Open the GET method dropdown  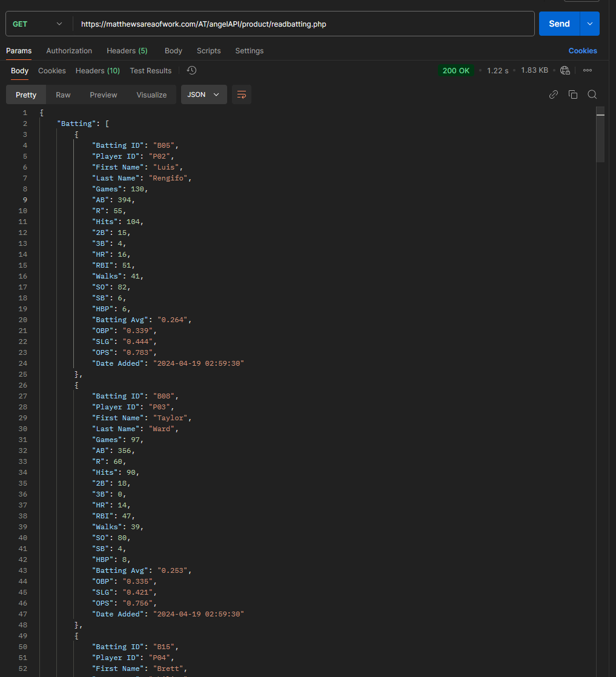point(39,24)
